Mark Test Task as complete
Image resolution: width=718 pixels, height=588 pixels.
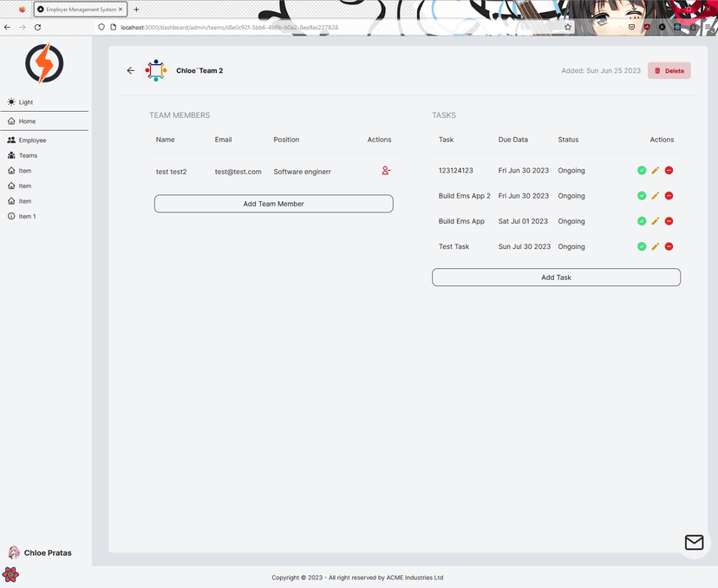[642, 246]
